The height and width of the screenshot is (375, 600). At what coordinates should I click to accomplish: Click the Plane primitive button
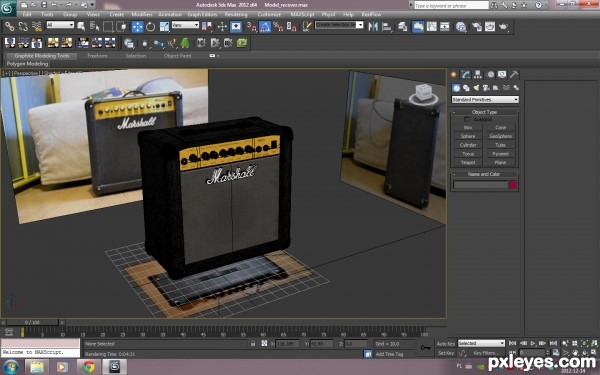click(x=501, y=163)
